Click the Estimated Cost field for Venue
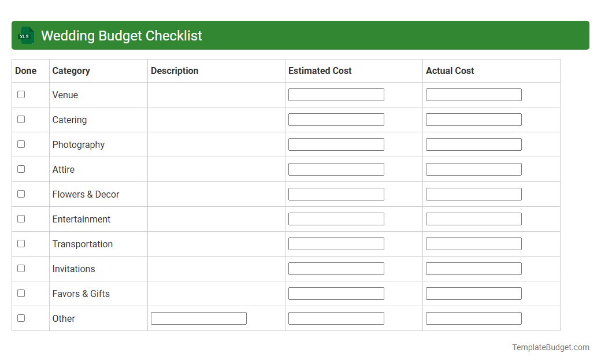 (336, 94)
